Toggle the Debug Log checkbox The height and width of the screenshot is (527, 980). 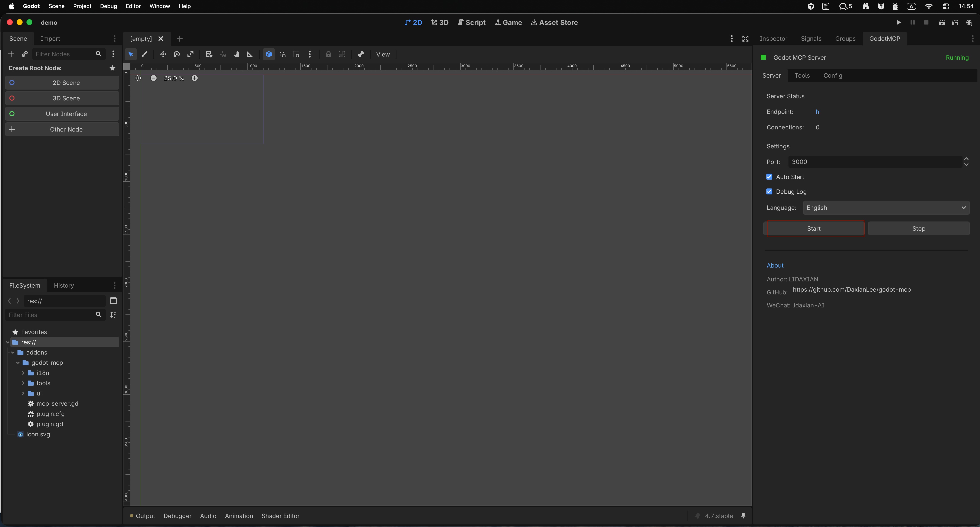pos(769,191)
